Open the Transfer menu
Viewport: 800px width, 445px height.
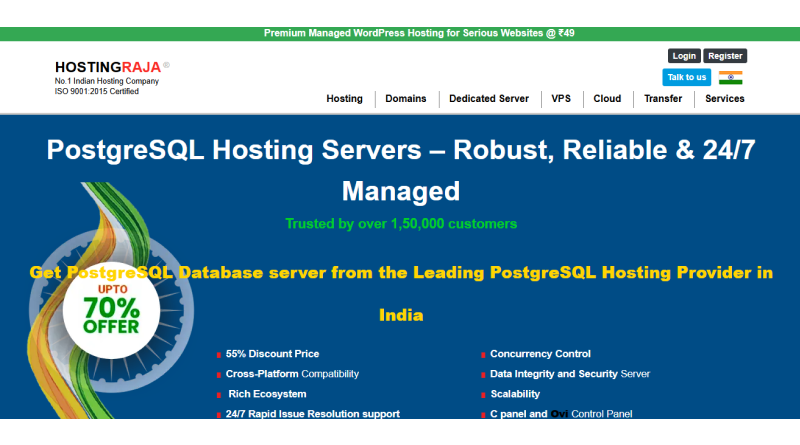pyautogui.click(x=663, y=98)
